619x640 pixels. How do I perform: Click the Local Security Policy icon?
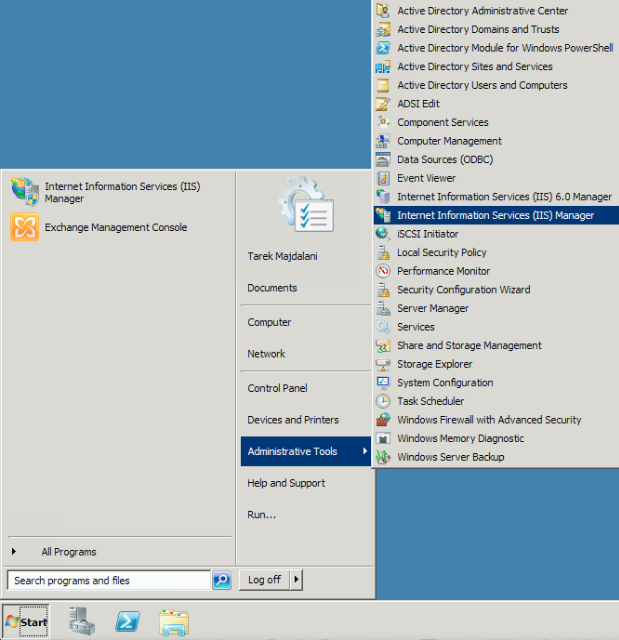(383, 252)
